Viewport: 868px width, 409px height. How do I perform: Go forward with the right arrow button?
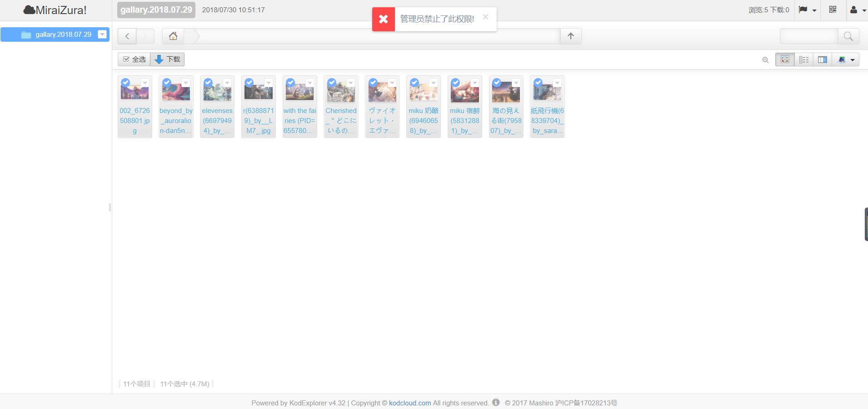[145, 36]
